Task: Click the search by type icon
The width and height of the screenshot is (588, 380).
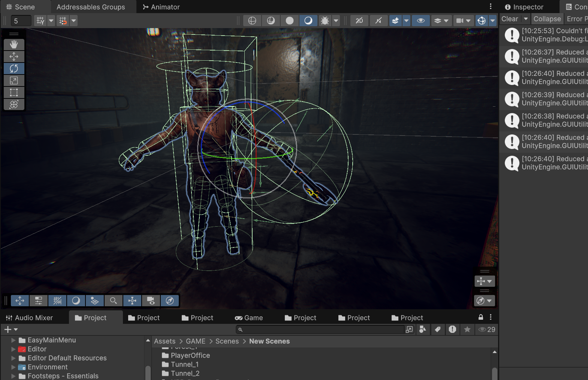Action: (423, 329)
